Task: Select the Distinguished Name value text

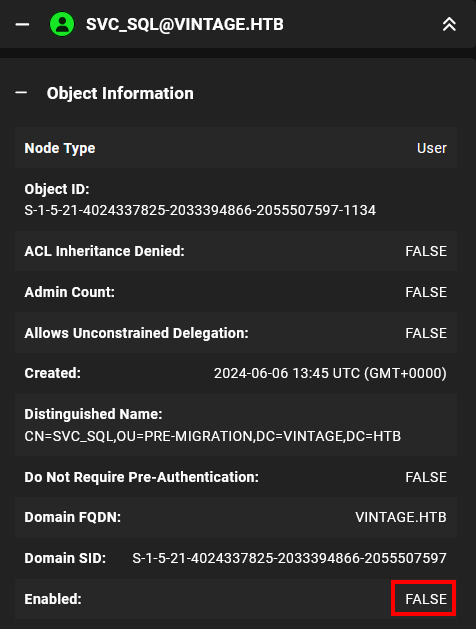Action: [x=213, y=436]
